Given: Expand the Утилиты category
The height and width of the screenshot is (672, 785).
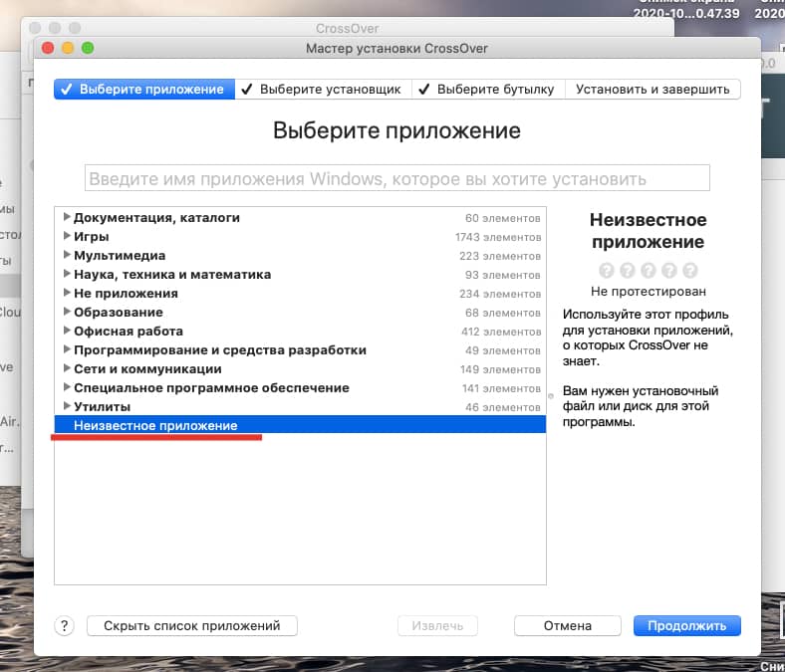Looking at the screenshot, I should [x=67, y=406].
